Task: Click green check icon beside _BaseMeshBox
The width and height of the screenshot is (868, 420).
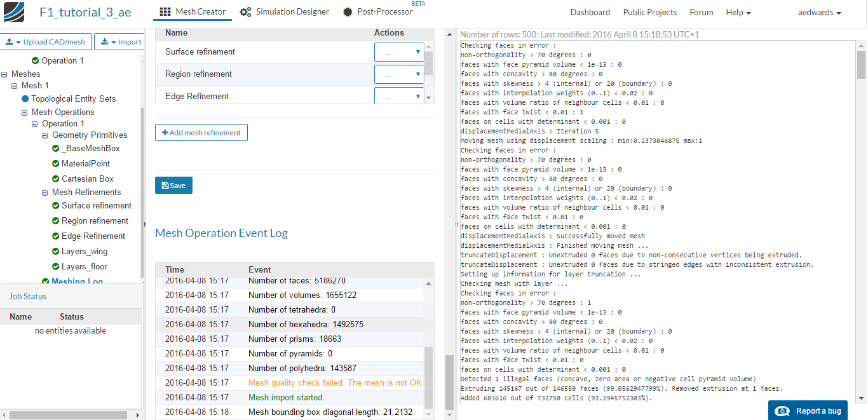Action: coord(55,148)
